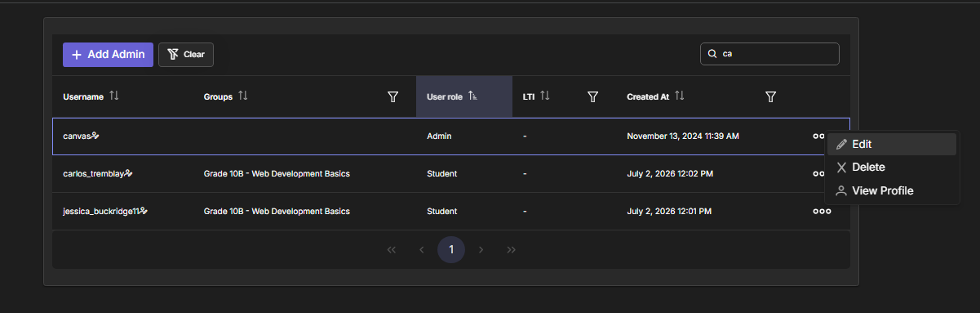980x313 pixels.
Task: Open the Created At filter funnel
Action: 770,97
